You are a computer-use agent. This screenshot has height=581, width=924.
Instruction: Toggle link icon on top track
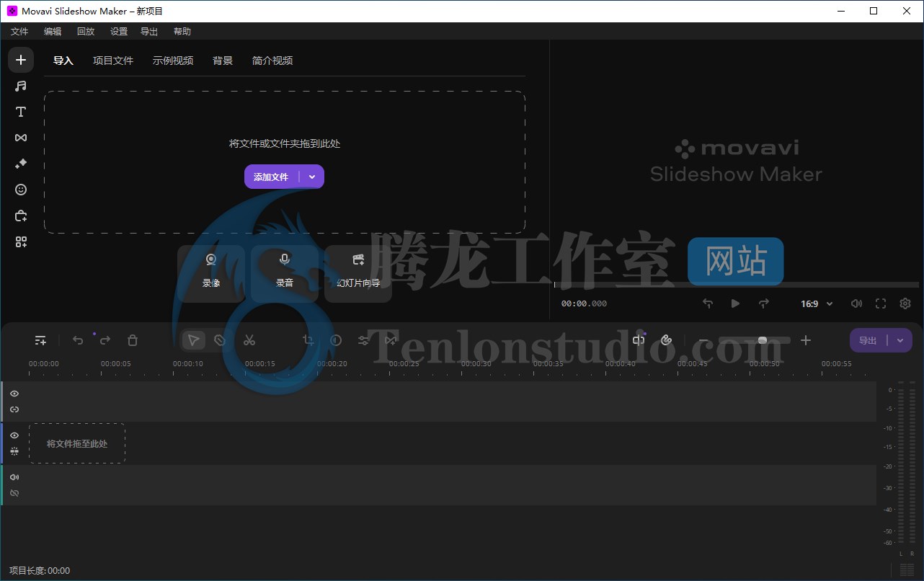coord(14,409)
